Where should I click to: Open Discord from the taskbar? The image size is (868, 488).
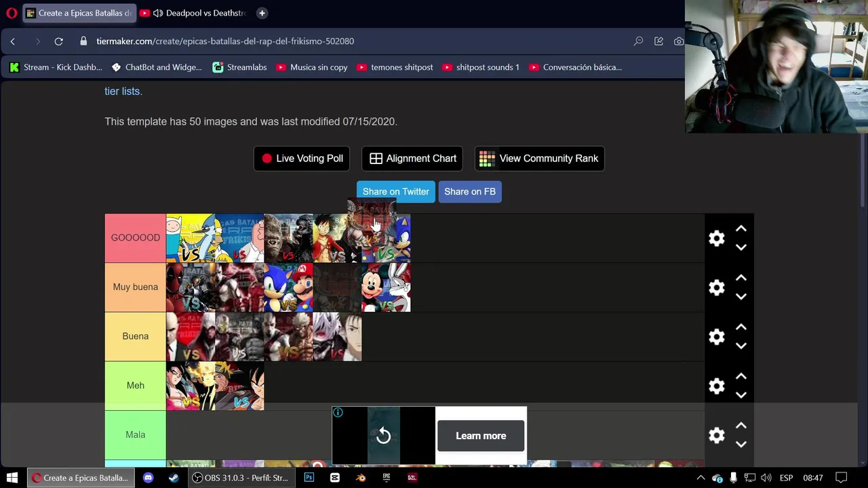coord(148,478)
